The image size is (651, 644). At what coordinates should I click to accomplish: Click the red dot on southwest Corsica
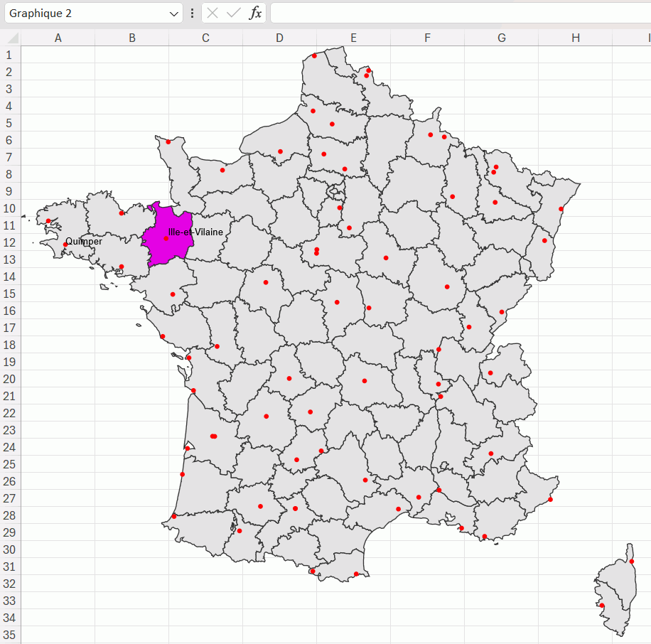[x=602, y=606]
